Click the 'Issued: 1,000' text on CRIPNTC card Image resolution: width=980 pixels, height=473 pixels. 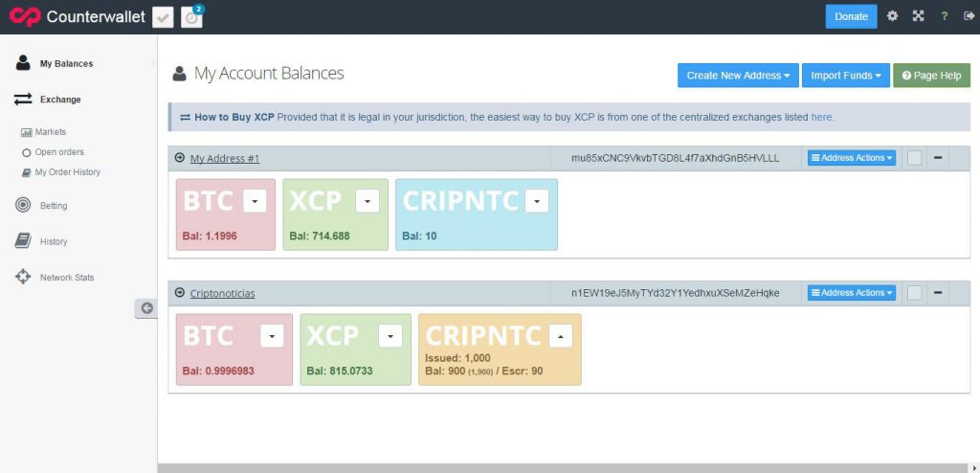[457, 358]
